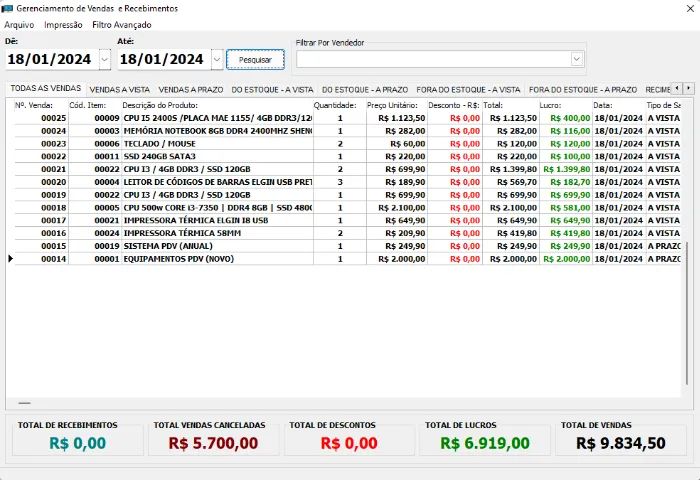Expand the Filtrar Por Vendedor combo box
The image size is (700, 480).
(577, 59)
